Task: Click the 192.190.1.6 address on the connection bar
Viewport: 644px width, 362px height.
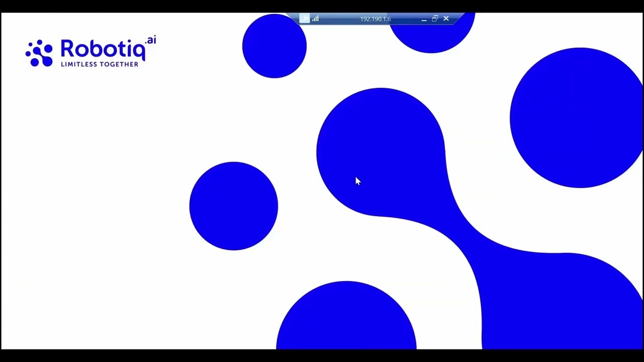Action: [375, 19]
